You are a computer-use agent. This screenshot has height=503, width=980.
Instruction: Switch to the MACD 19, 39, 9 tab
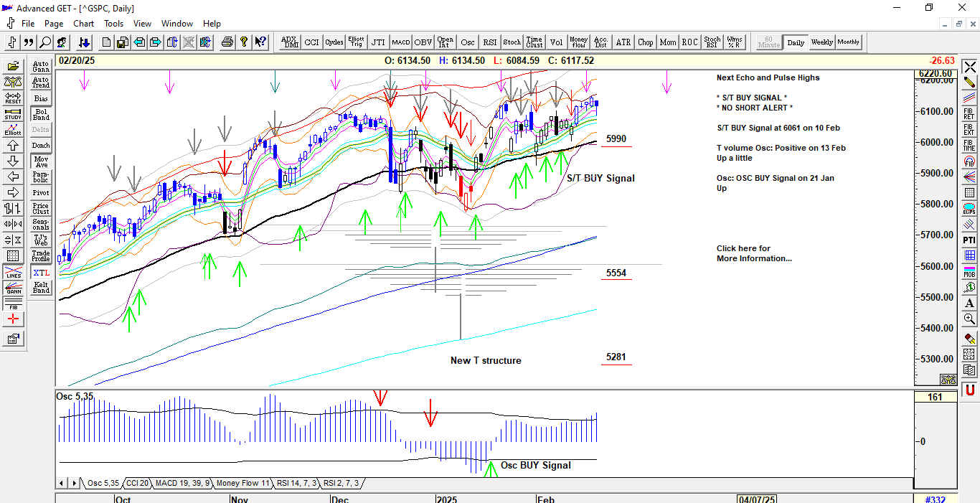(x=182, y=484)
